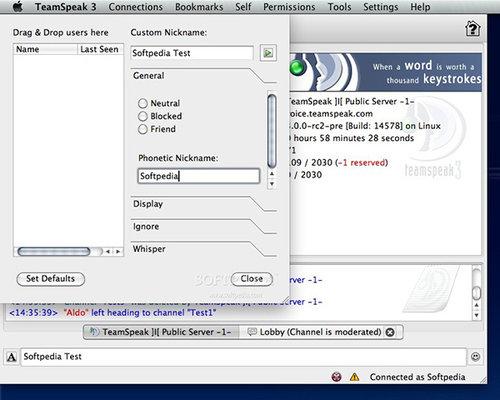
Task: Expand the Whisper section
Action: tap(203, 249)
